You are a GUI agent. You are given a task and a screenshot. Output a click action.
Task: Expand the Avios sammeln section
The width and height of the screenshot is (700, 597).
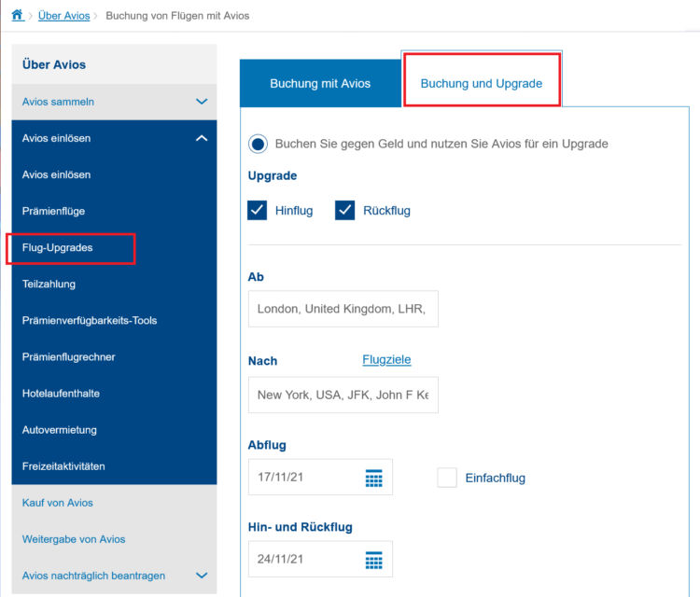pyautogui.click(x=202, y=102)
